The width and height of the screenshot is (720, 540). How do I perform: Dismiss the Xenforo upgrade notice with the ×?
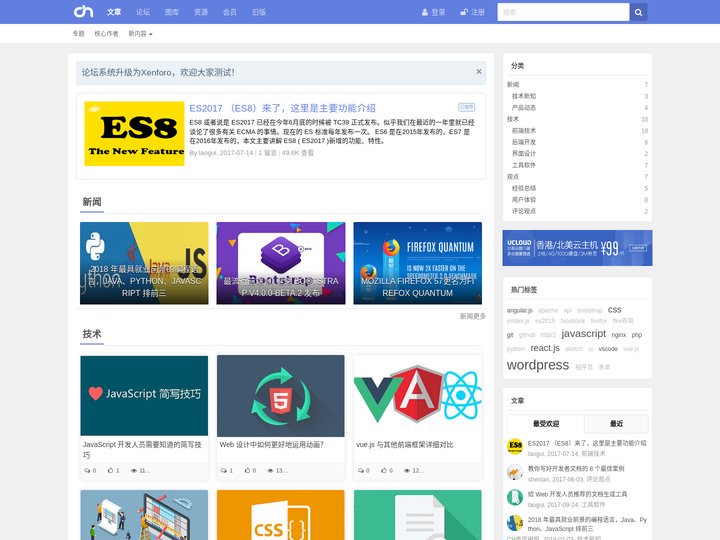(479, 72)
